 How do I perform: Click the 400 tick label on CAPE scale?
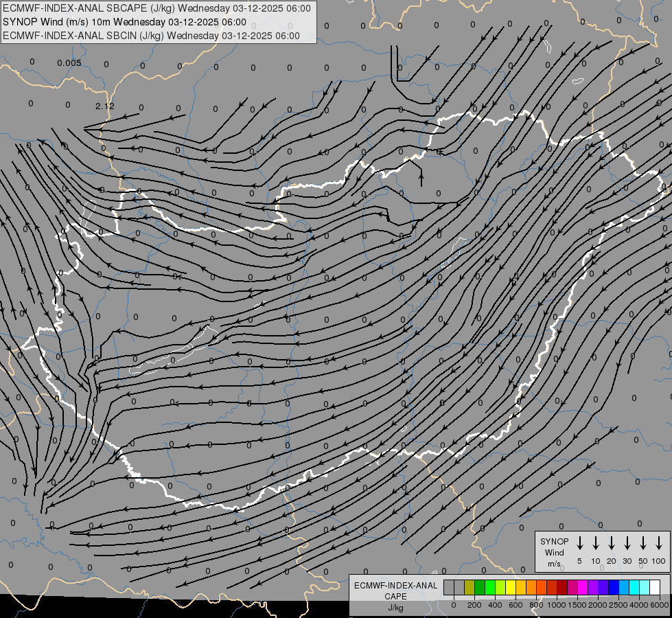pyautogui.click(x=495, y=605)
